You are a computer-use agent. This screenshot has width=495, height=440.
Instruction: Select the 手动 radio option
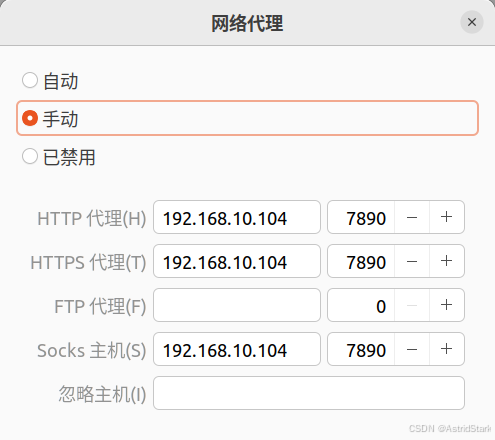pos(30,118)
